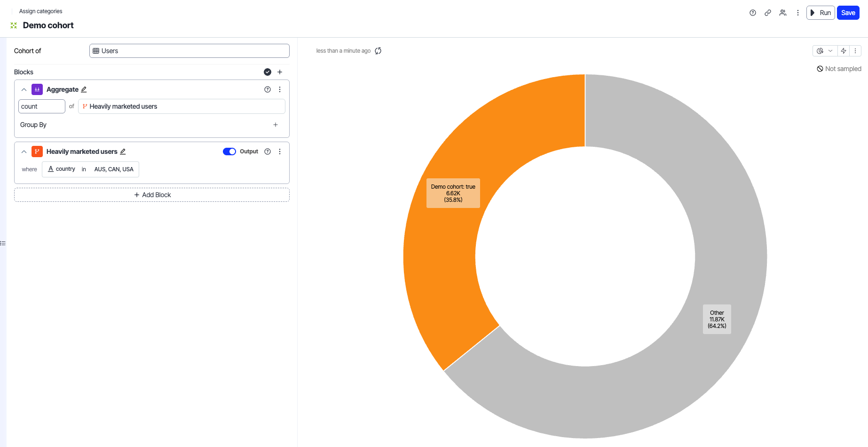Rename Aggregate block with pencil icon
Screen dimensions: 868x447
84,89
